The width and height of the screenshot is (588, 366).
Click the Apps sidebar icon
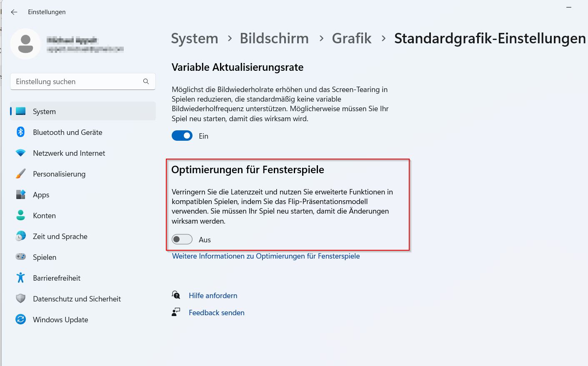point(20,195)
